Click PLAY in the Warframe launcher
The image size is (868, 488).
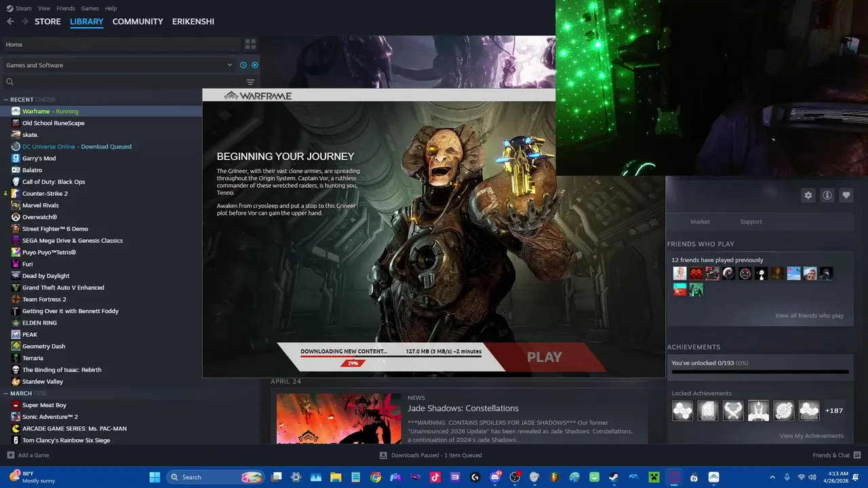545,357
